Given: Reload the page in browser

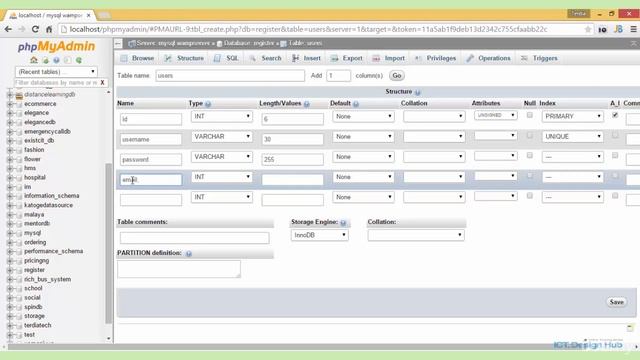Looking at the screenshot, I should pos(35,29).
